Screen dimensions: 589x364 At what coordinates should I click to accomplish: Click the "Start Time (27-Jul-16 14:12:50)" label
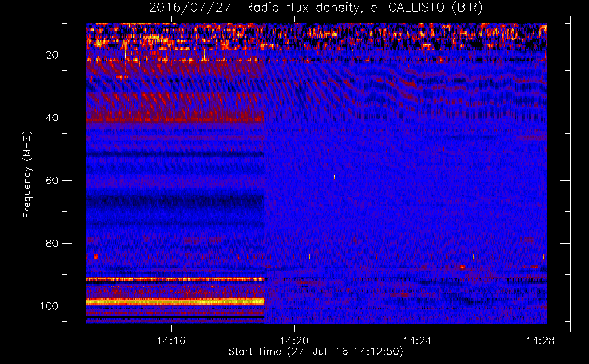click(x=316, y=352)
